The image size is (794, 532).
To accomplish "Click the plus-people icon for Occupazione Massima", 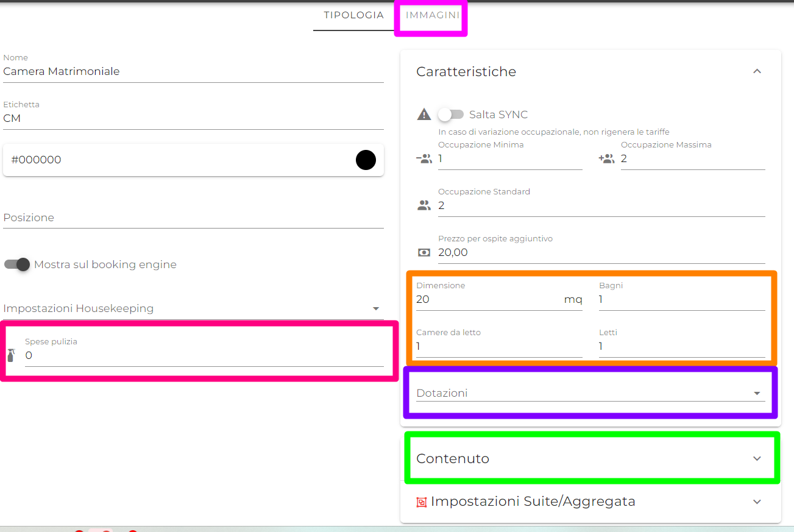I will (606, 159).
